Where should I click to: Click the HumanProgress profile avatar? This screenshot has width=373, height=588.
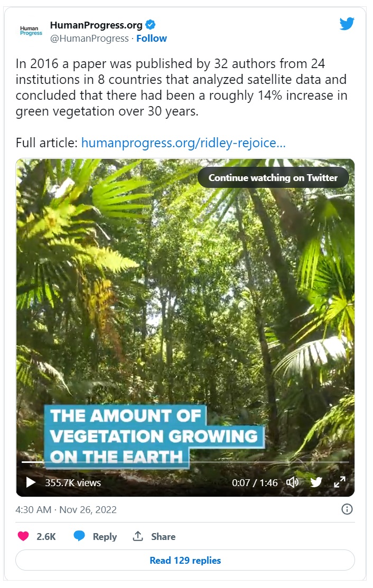pyautogui.click(x=31, y=31)
